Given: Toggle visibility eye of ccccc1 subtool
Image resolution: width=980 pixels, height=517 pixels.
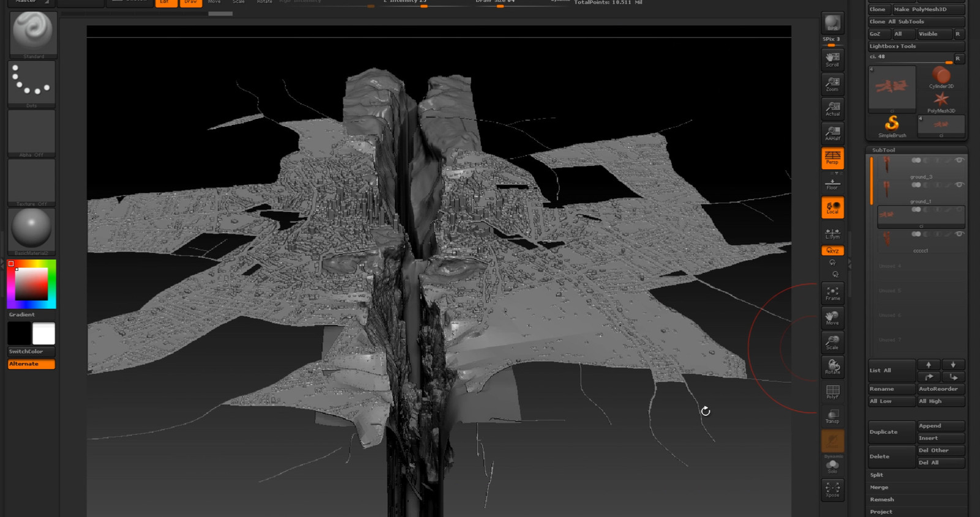Looking at the screenshot, I should pos(959,233).
